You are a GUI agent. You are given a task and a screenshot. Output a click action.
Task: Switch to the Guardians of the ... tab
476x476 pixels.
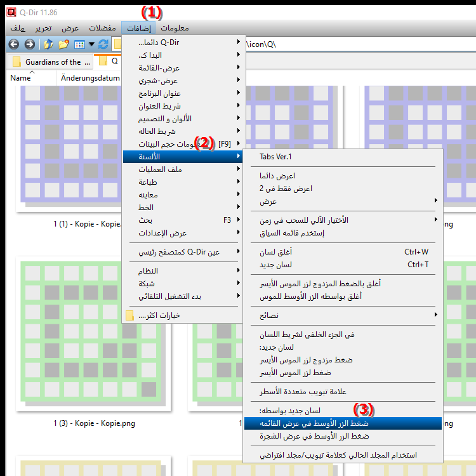point(50,62)
